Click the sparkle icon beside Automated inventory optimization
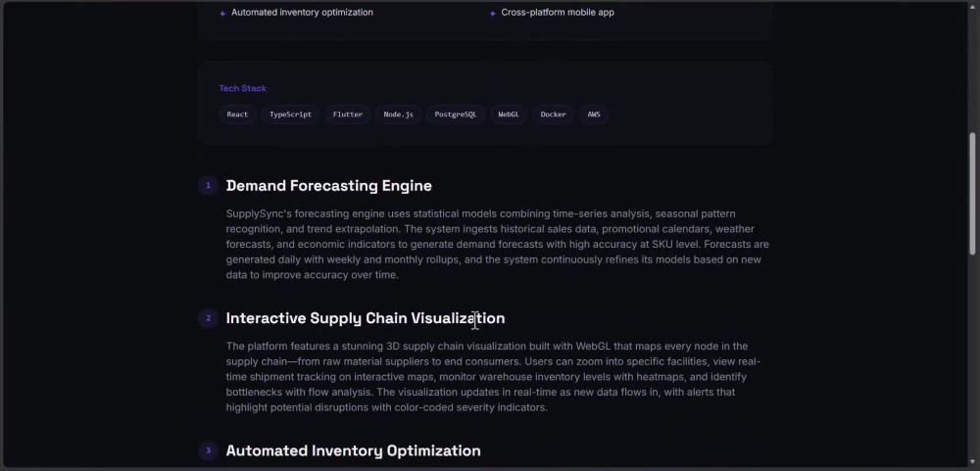Viewport: 980px width, 471px height. (x=222, y=13)
